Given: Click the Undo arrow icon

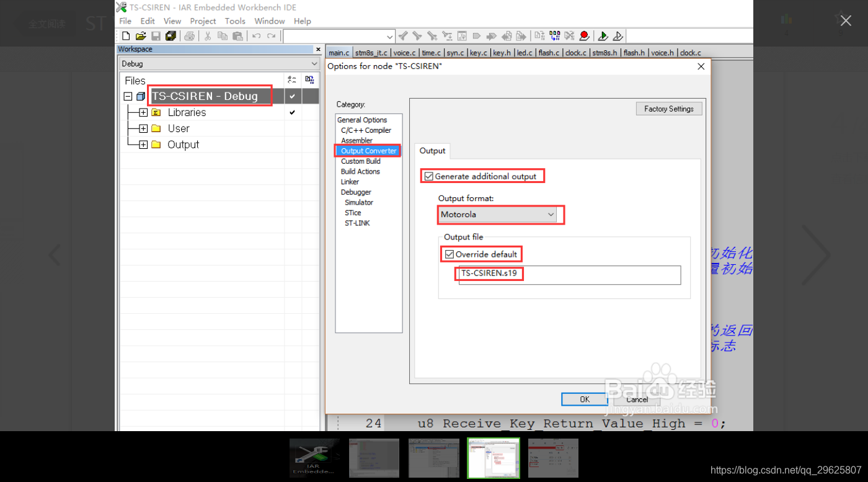Looking at the screenshot, I should tap(256, 36).
